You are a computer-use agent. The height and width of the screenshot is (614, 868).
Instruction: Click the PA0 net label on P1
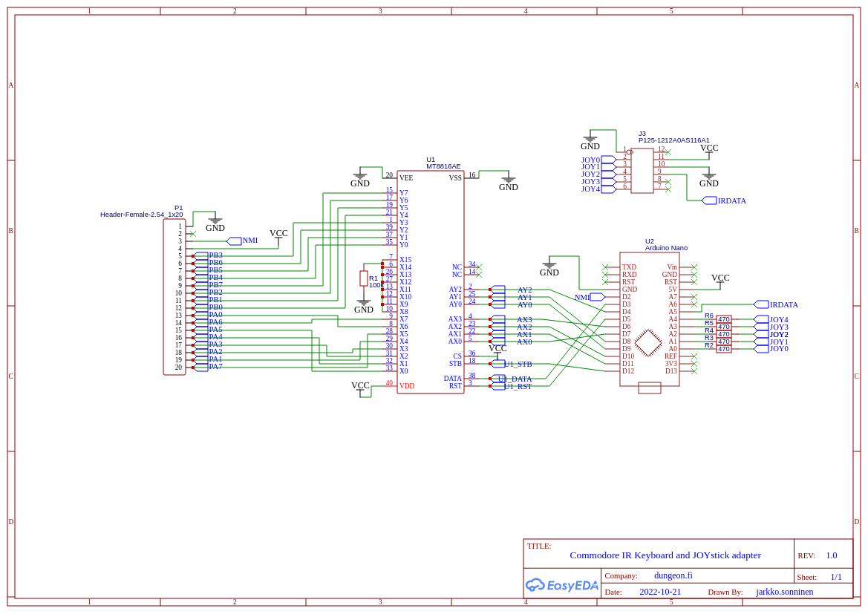pos(215,315)
